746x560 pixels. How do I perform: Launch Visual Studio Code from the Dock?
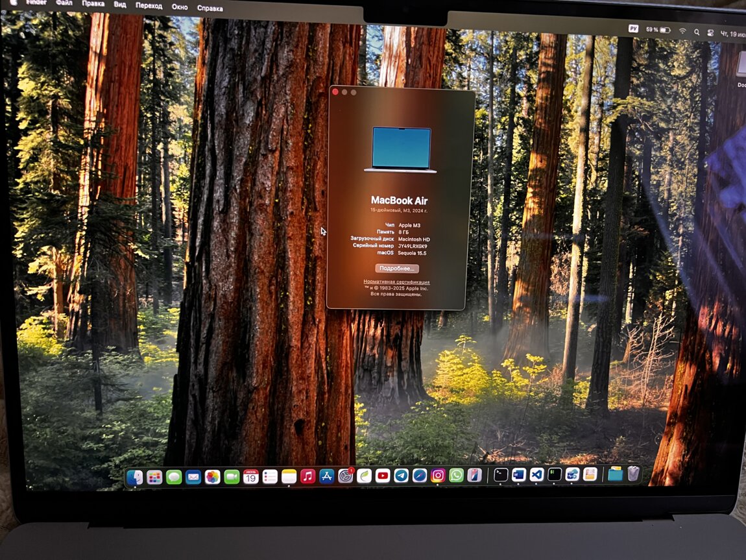point(536,474)
